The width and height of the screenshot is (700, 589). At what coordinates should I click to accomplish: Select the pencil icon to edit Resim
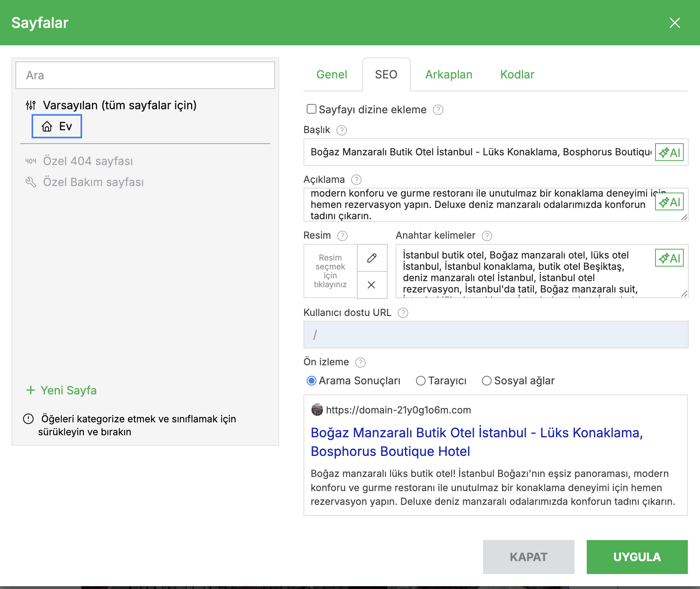tap(372, 258)
